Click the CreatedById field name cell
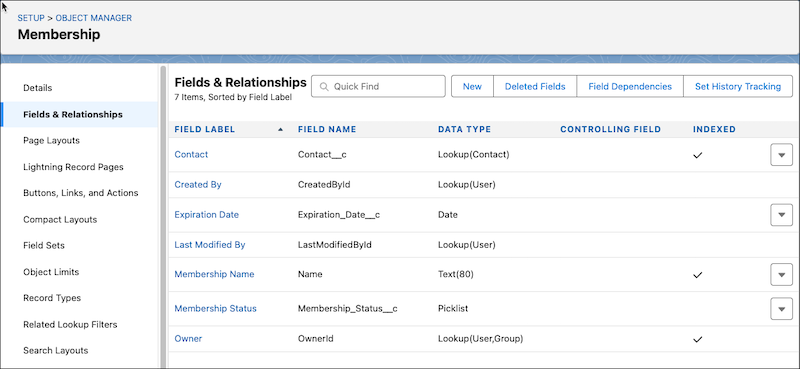The image size is (800, 369). click(x=324, y=185)
